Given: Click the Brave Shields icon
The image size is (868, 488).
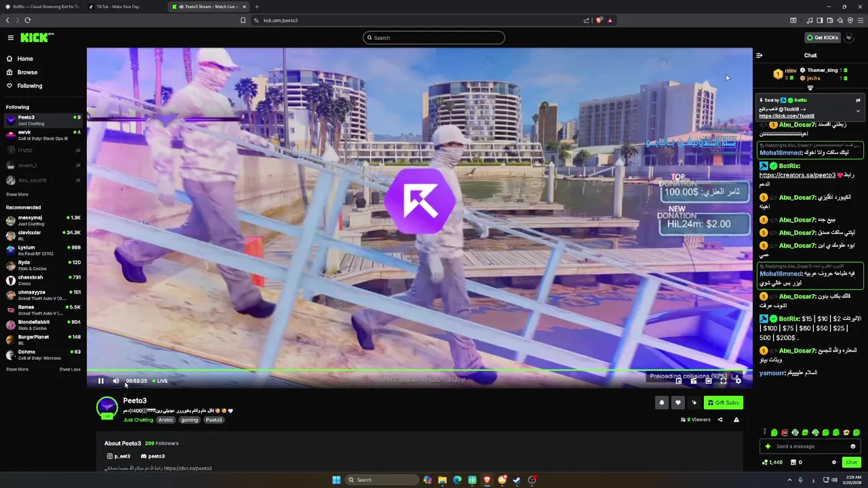Looking at the screenshot, I should pyautogui.click(x=599, y=20).
